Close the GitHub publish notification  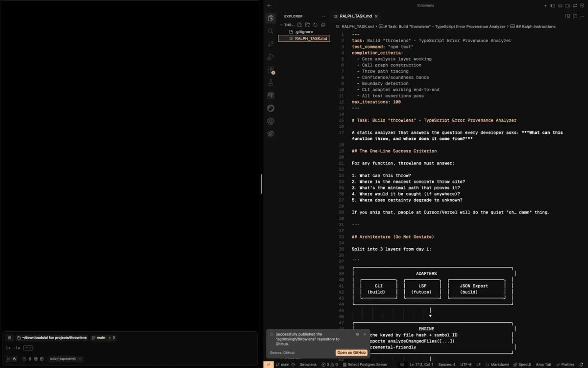[365, 334]
